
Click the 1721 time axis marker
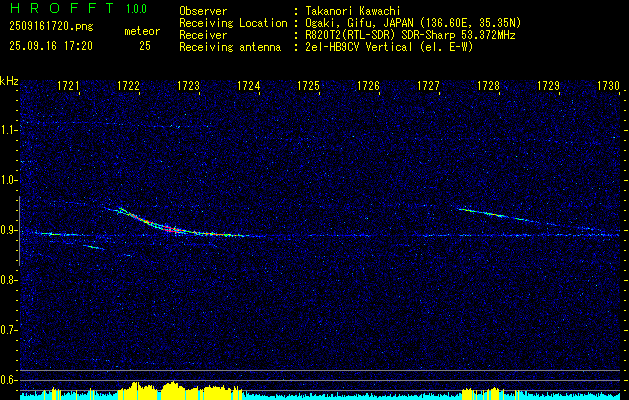[69, 85]
